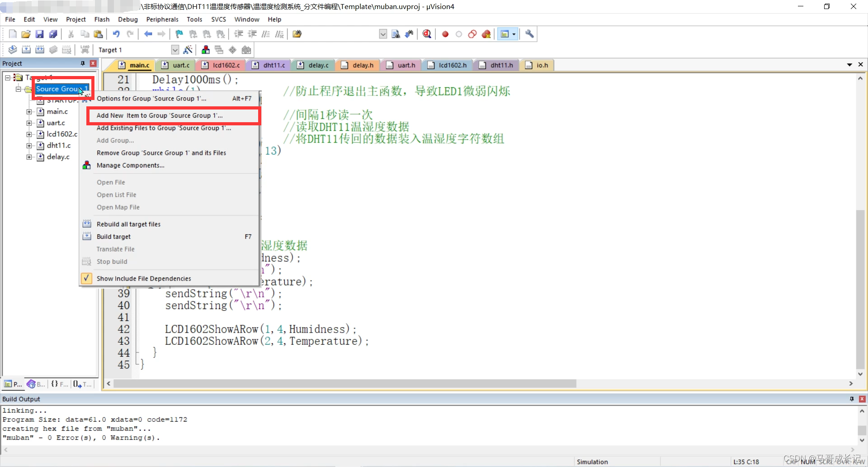
Task: Click the Build target toolbar icon
Action: [26, 50]
